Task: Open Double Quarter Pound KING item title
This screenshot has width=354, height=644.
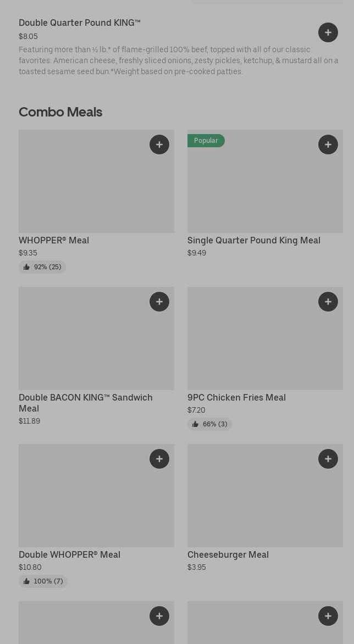Action: (80, 23)
